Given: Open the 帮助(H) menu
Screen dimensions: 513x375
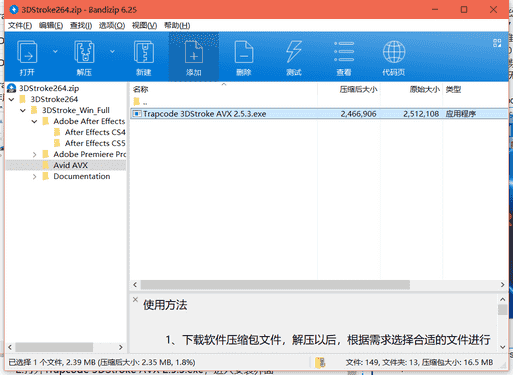Looking at the screenshot, I should 177,25.
